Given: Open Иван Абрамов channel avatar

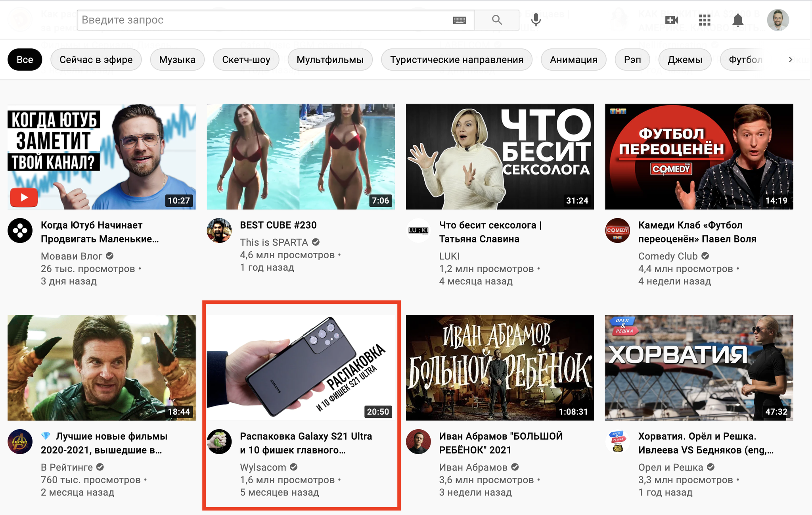Looking at the screenshot, I should point(418,441).
